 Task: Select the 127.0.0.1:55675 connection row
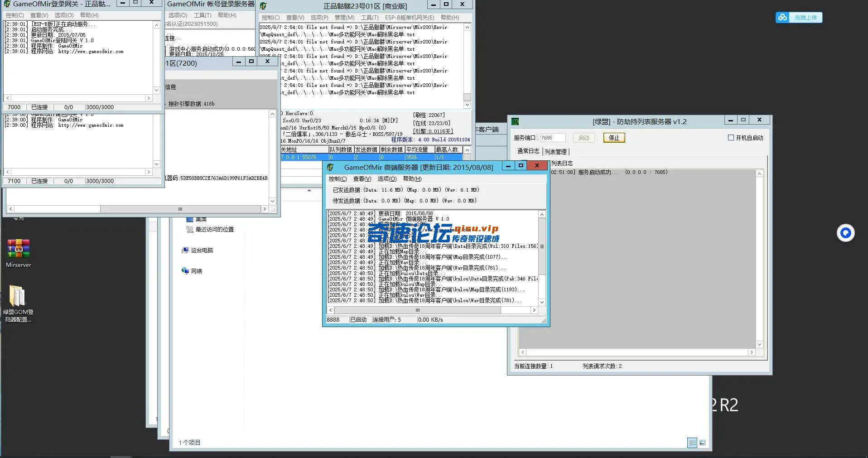point(371,157)
